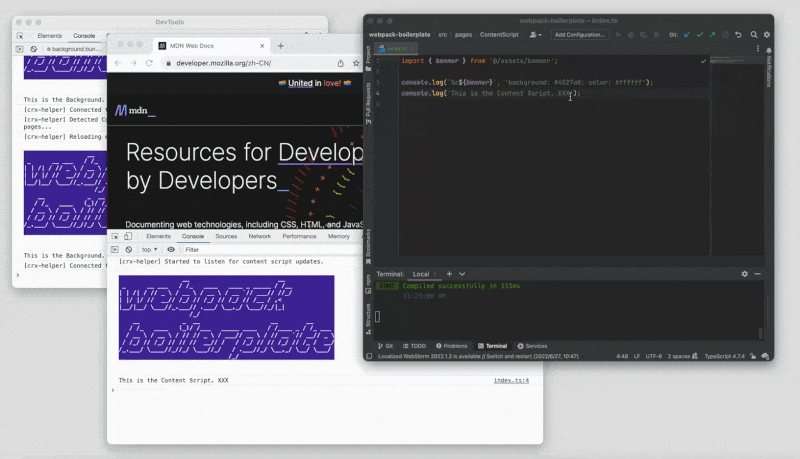
Task: Open user account dropdown in WebStorm toolbar
Action: (x=535, y=35)
